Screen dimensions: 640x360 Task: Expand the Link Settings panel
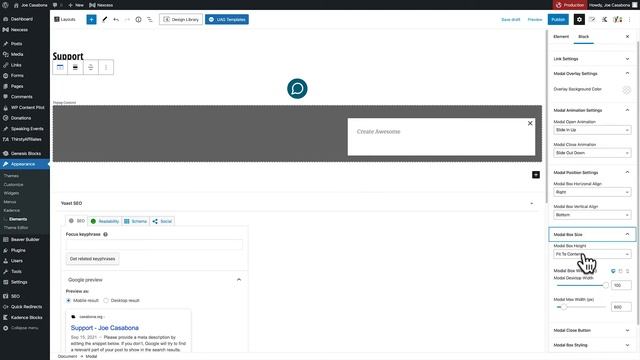591,59
